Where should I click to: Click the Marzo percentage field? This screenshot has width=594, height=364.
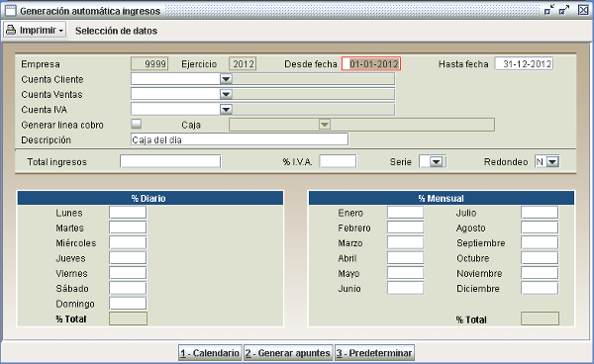click(x=405, y=243)
